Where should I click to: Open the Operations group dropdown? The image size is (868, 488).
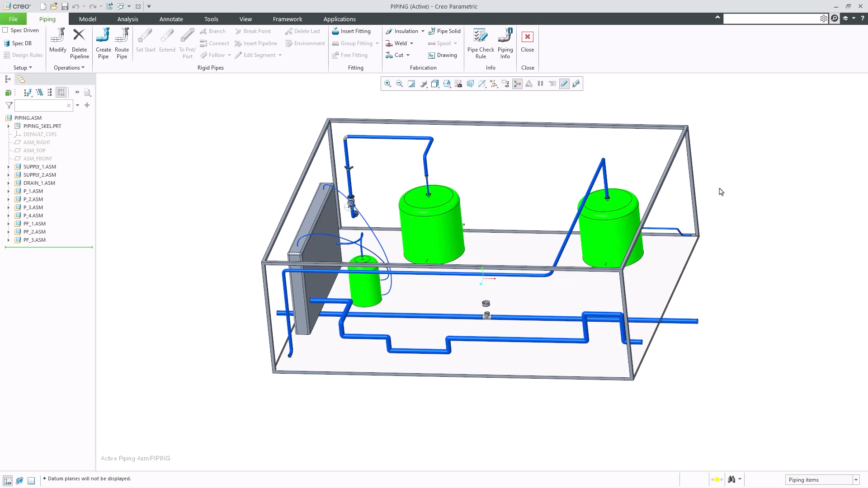coord(69,68)
